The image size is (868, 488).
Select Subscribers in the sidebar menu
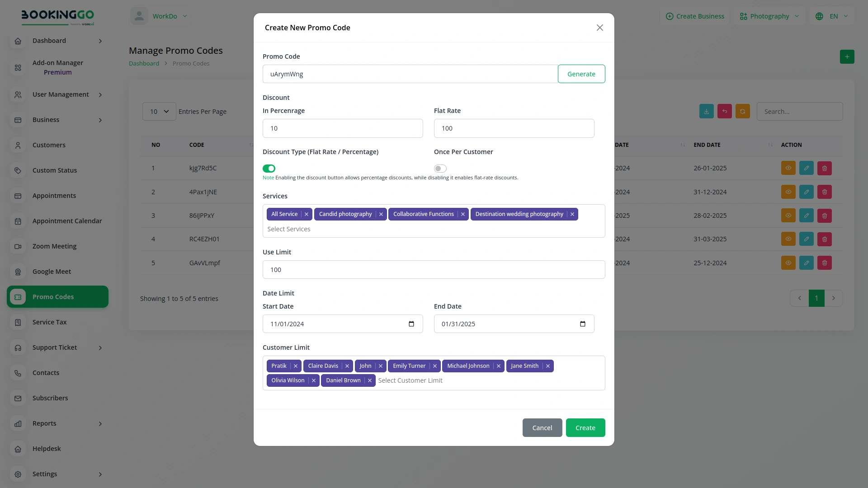tap(50, 398)
